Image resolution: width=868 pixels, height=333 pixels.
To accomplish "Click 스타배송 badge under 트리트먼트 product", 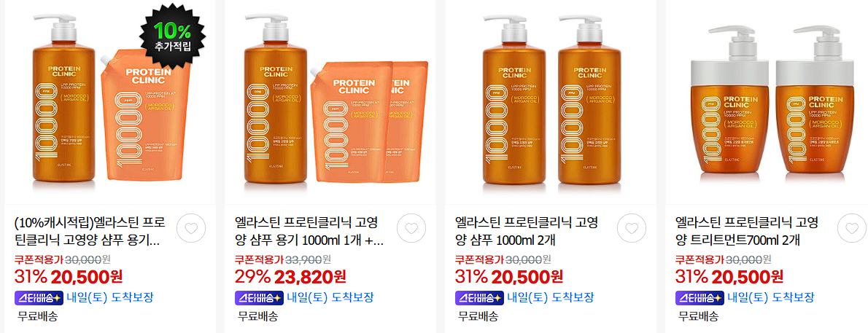I will pyautogui.click(x=700, y=297).
